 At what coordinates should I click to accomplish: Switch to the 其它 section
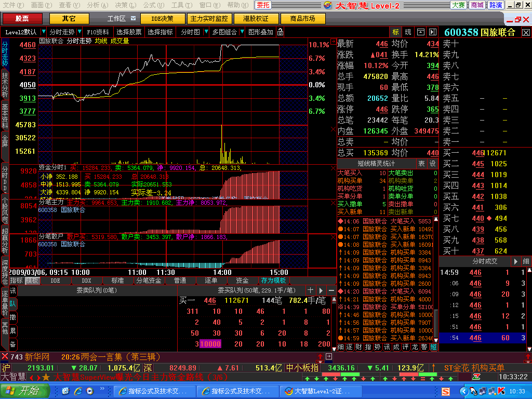point(69,19)
